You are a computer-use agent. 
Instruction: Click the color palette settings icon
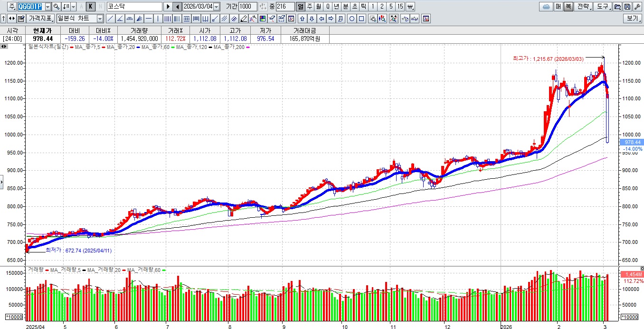tap(262, 19)
